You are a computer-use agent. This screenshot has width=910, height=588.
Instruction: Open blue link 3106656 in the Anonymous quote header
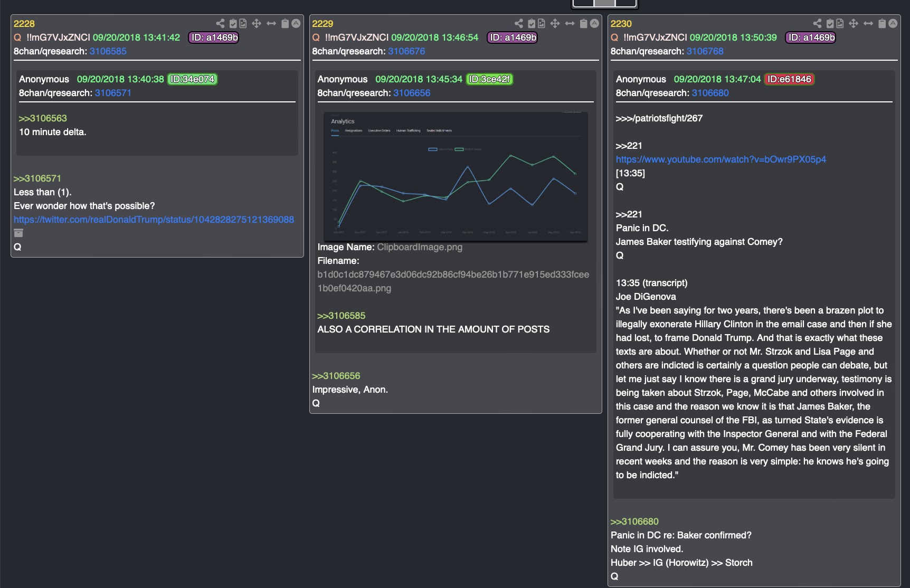(412, 93)
